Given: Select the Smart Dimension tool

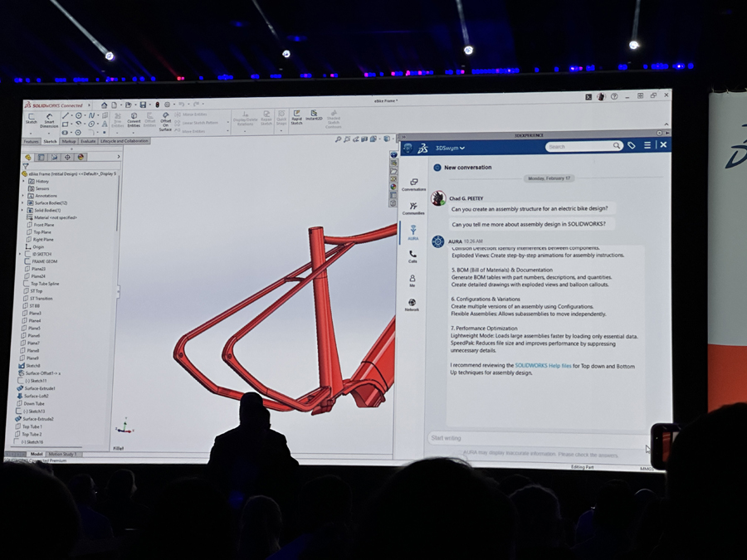Looking at the screenshot, I should (49, 121).
